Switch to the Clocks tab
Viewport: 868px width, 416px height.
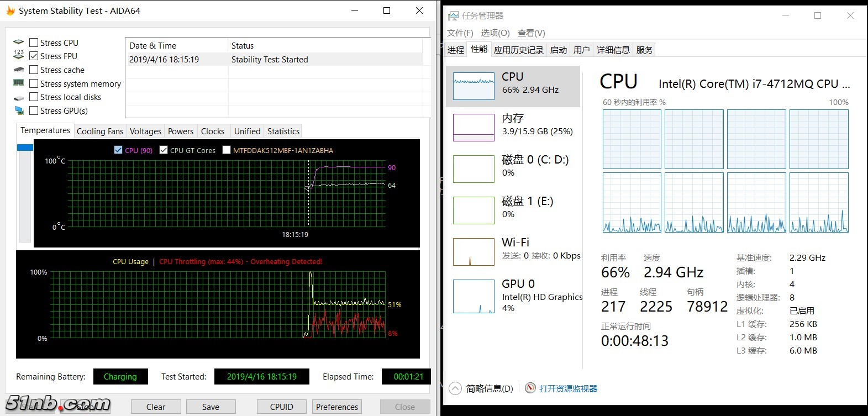[213, 131]
